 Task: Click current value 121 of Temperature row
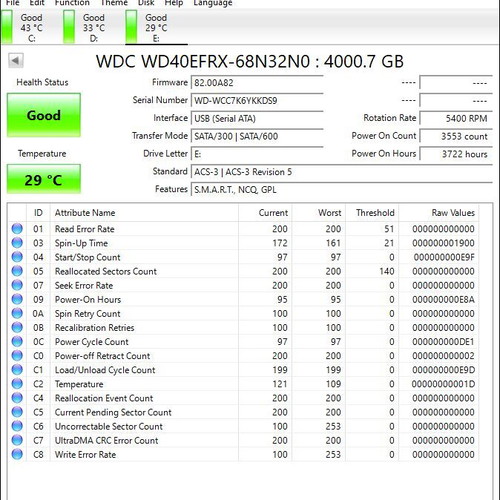coord(280,384)
